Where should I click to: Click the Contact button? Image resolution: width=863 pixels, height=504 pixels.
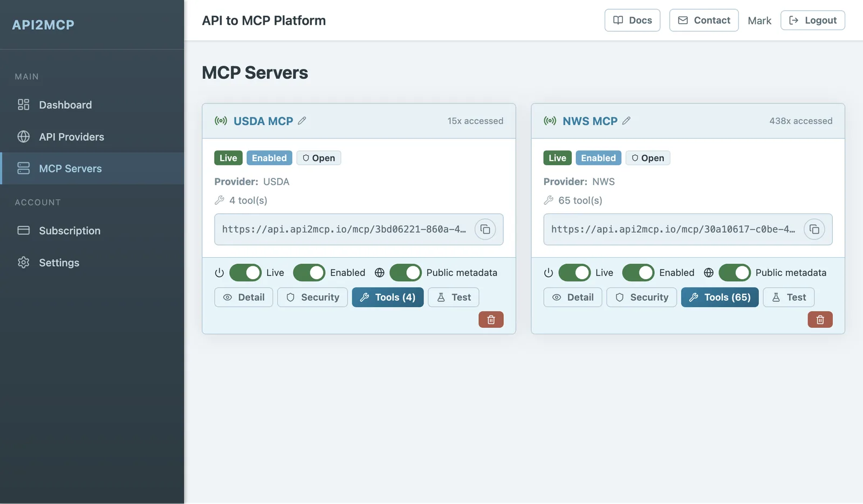click(704, 20)
